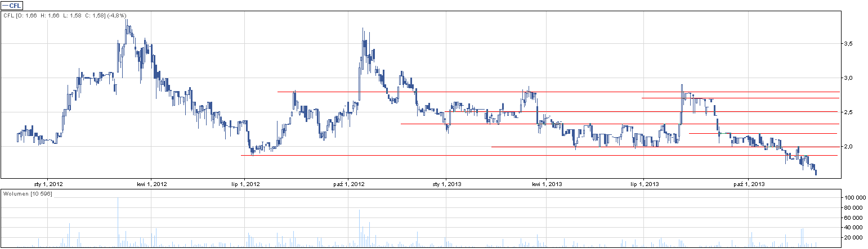Click the 'sty 1, 2012' date label
The image size is (868, 249).
tap(48, 183)
